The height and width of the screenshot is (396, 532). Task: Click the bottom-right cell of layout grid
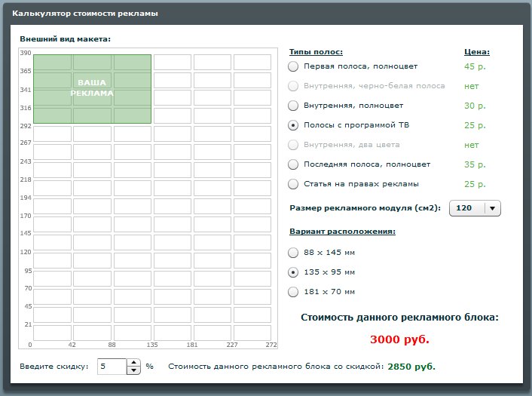click(x=252, y=333)
